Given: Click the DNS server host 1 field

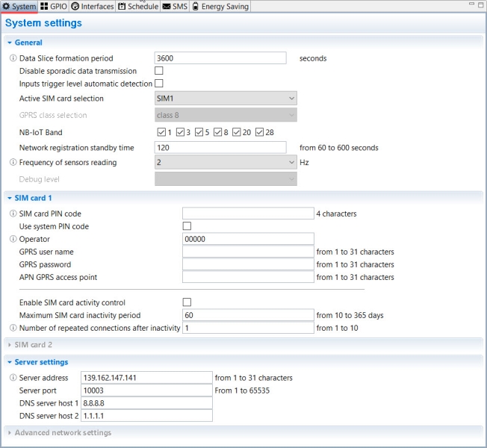Looking at the screenshot, I should [146, 403].
